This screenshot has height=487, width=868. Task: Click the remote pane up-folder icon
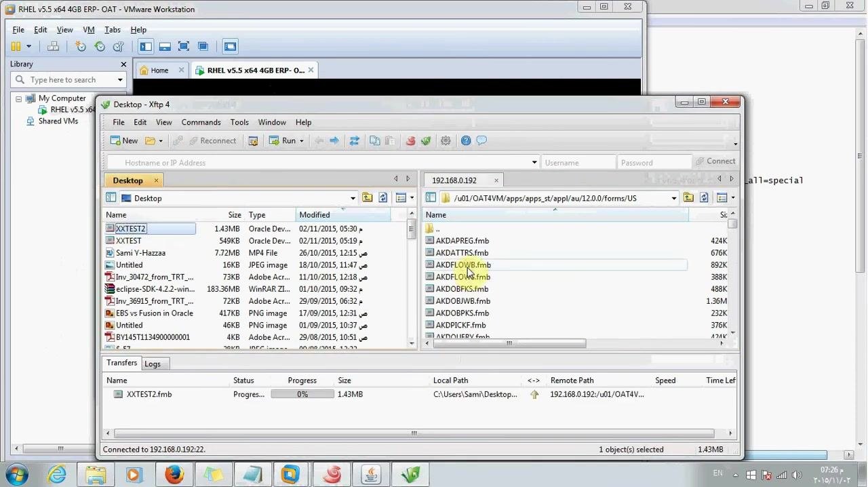(688, 198)
